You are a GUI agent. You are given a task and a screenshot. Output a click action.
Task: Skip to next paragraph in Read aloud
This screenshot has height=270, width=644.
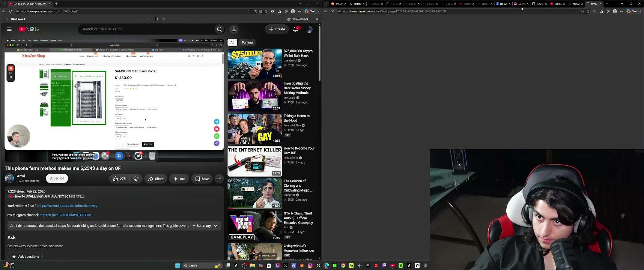(164, 19)
